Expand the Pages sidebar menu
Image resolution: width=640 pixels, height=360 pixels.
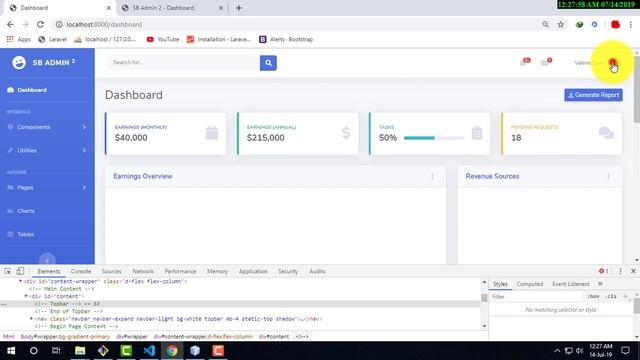coord(47,187)
